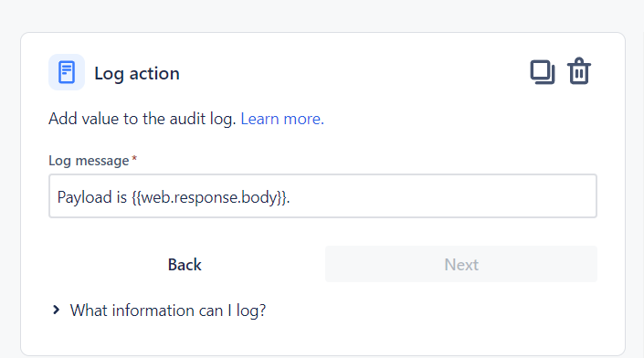The width and height of the screenshot is (644, 358).
Task: Click the blue Log action document icon
Action: pyautogui.click(x=67, y=72)
